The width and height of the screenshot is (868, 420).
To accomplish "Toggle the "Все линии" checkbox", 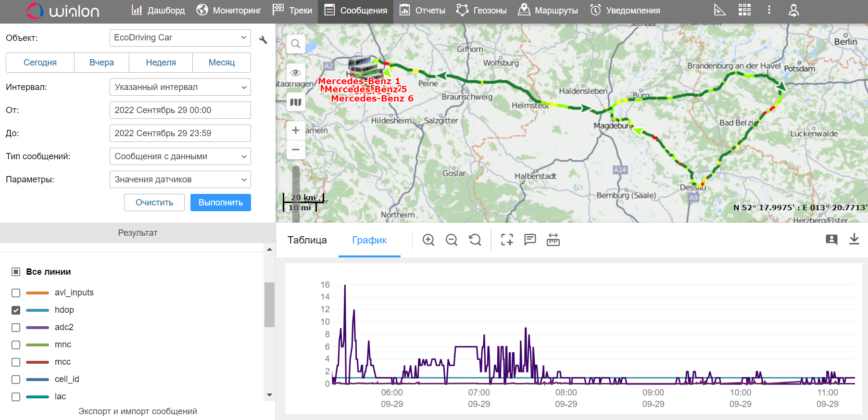I will coord(16,272).
